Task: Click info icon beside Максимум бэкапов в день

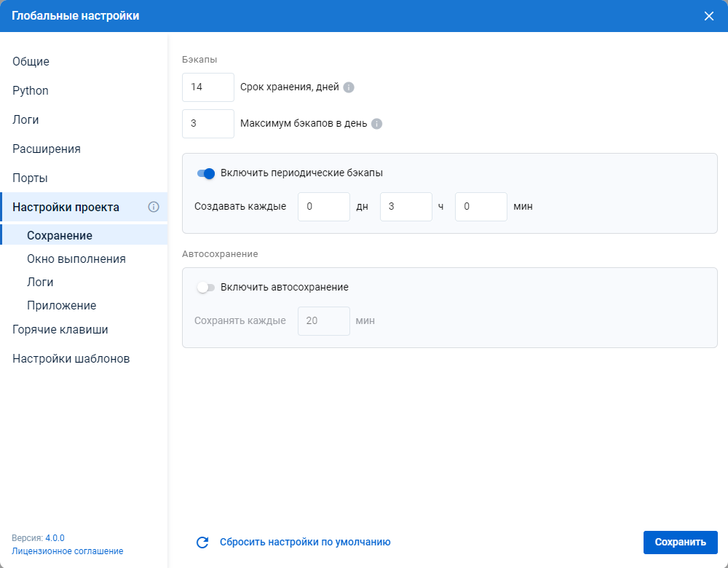Action: (x=377, y=124)
